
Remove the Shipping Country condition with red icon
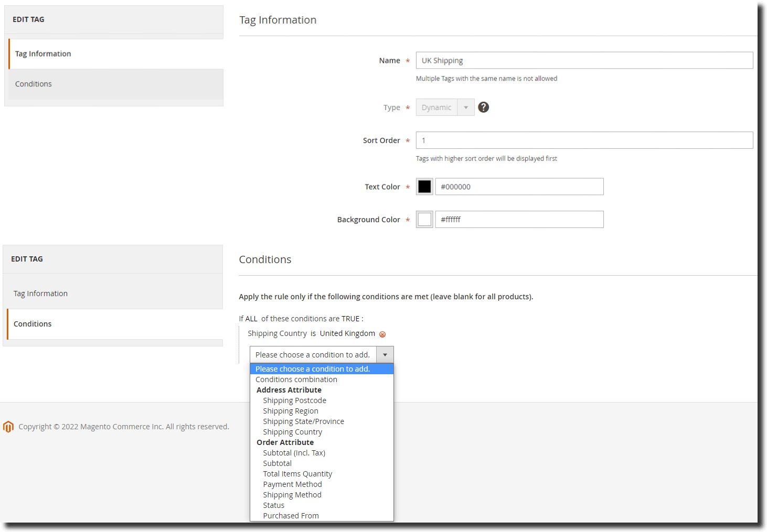point(382,334)
